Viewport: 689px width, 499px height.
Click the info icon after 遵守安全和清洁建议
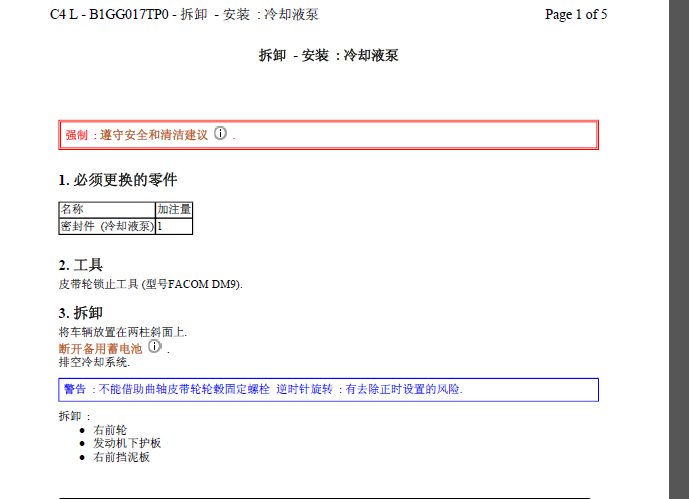(221, 133)
